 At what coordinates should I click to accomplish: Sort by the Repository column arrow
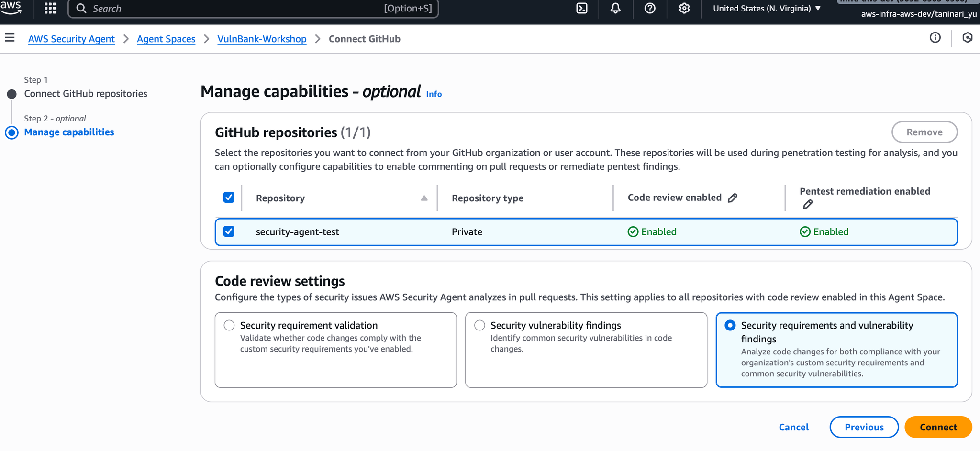point(424,198)
